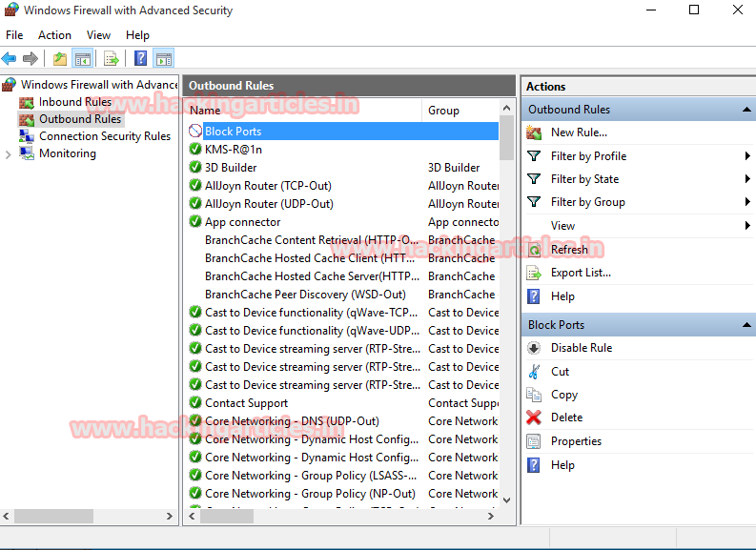The height and width of the screenshot is (550, 756).
Task: Open the View submenu arrow in Actions
Action: pos(746,225)
